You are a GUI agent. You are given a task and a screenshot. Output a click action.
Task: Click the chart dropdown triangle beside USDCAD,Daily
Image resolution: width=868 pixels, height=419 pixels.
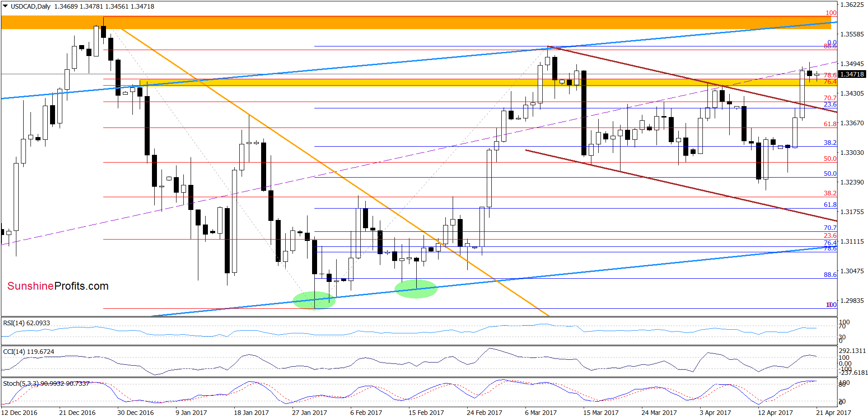tap(5, 6)
